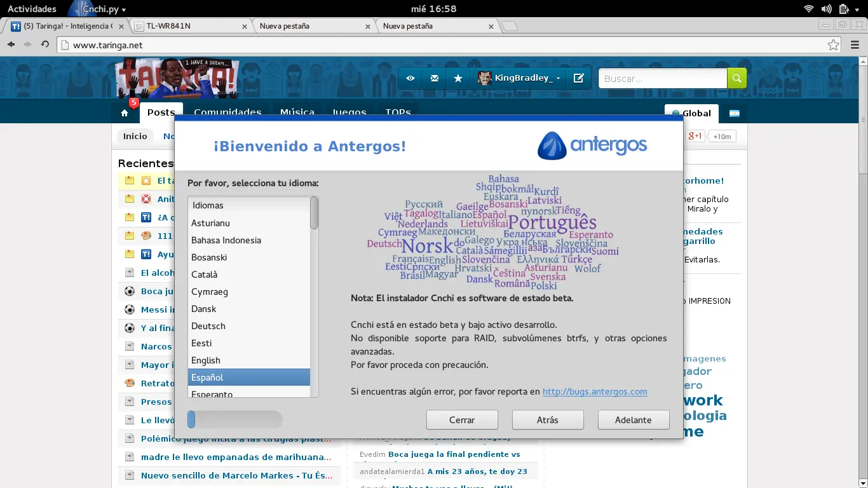Image resolution: width=868 pixels, height=488 pixels.
Task: Click the KingBradley_ avatar picture
Action: 485,78
